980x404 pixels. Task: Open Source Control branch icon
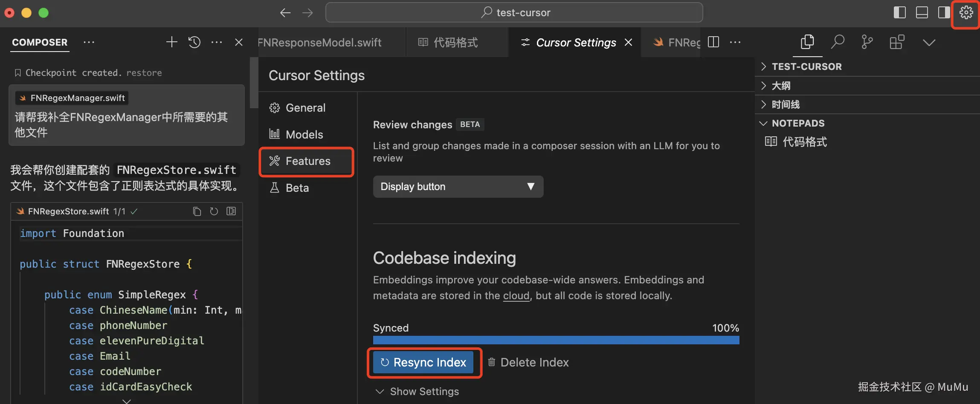[x=867, y=42]
